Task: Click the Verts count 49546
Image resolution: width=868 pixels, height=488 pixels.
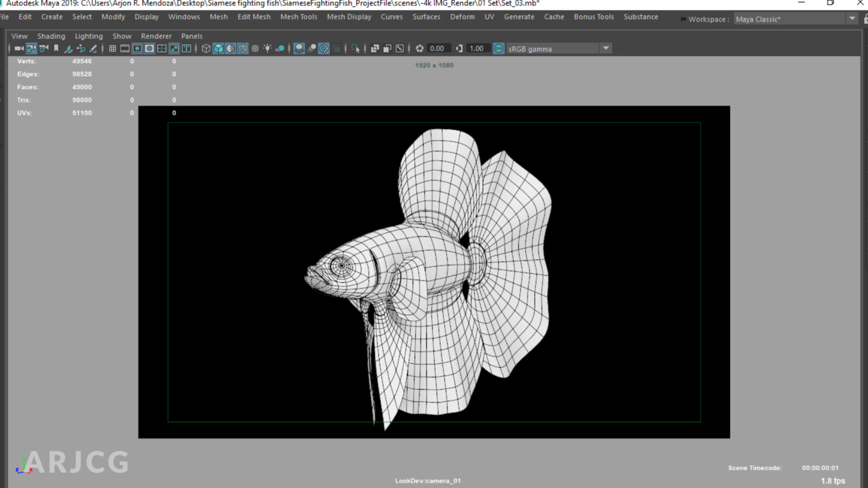Action: [x=82, y=61]
